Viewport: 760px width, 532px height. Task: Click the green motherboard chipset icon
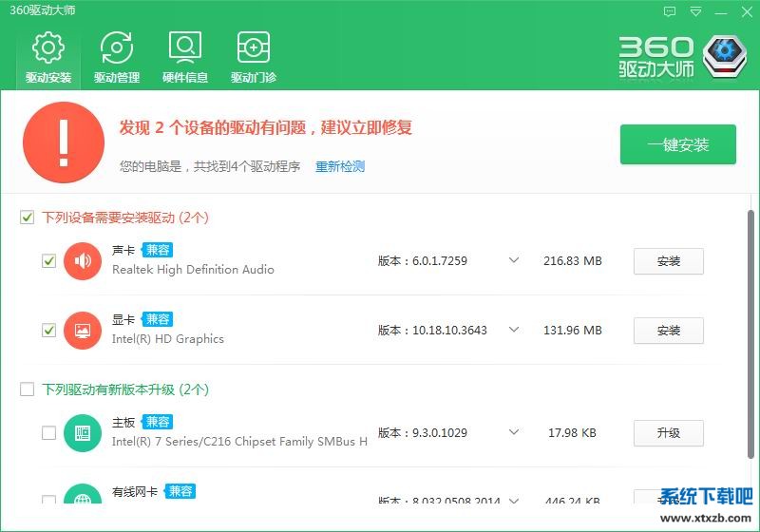tap(83, 433)
